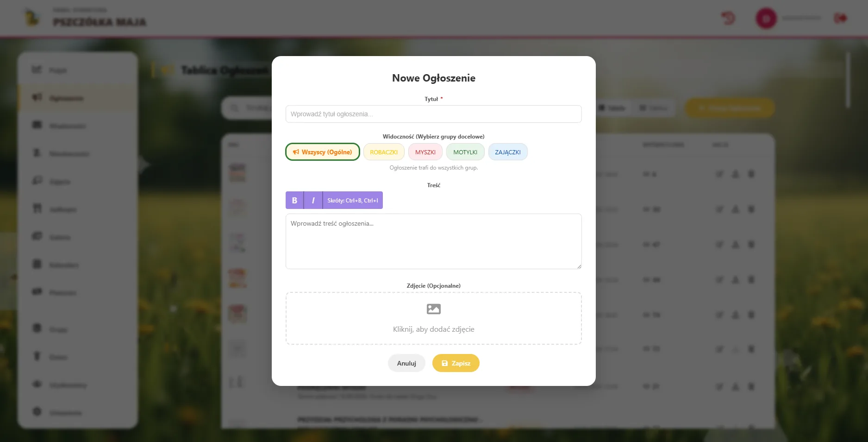Toggle the MYSZKI group chip
Viewport: 868px width, 442px height.
pyautogui.click(x=425, y=152)
